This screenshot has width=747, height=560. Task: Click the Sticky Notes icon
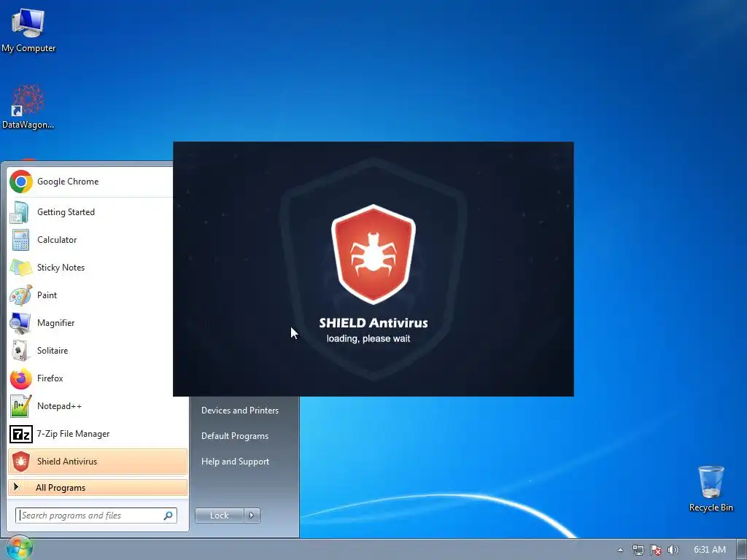21,268
